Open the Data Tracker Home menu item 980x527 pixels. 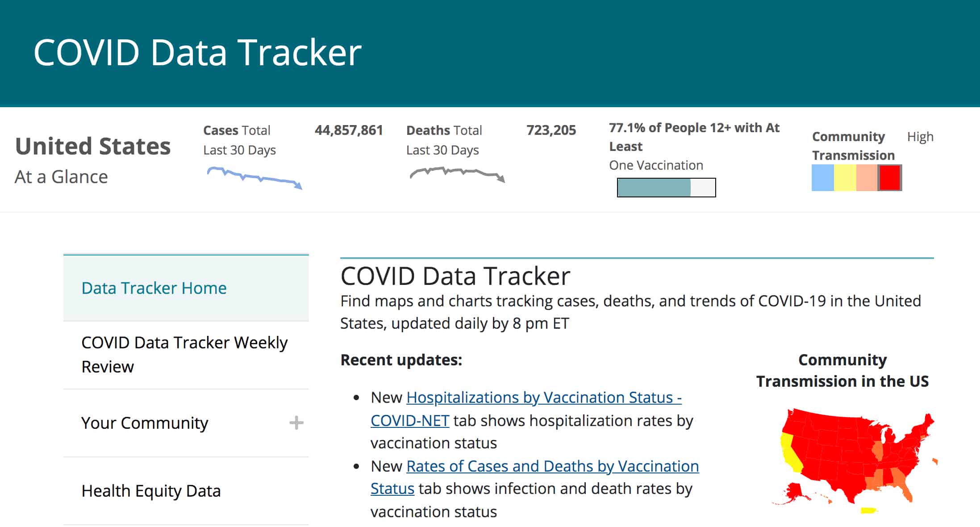154,288
